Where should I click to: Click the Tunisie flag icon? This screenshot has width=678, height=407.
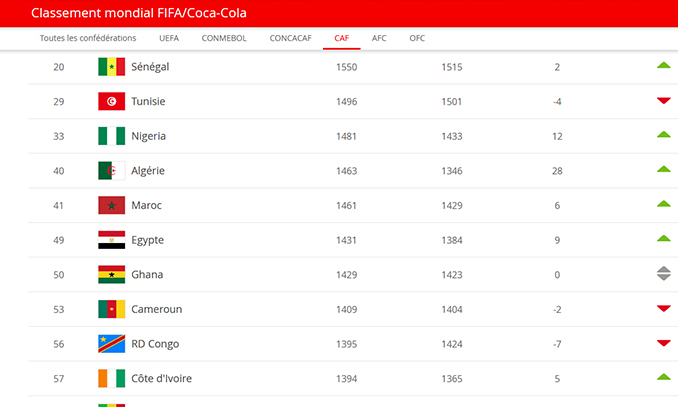pyautogui.click(x=112, y=101)
